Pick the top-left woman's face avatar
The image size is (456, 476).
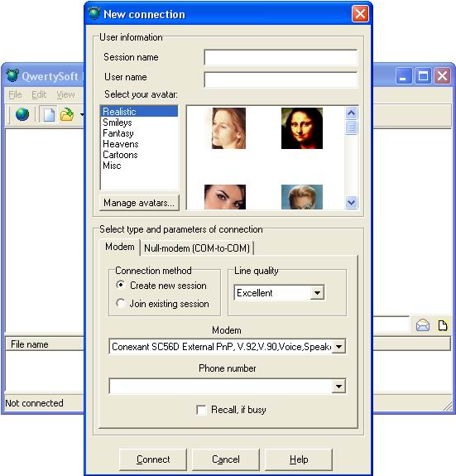pyautogui.click(x=228, y=128)
